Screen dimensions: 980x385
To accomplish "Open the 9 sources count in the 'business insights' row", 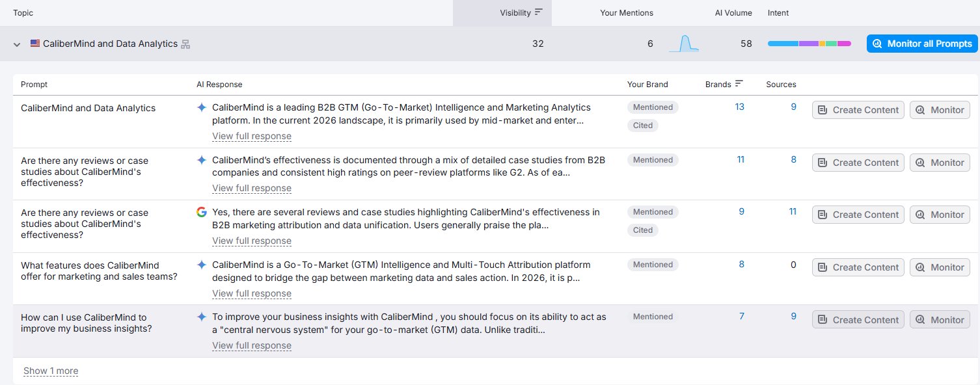I will click(x=793, y=316).
